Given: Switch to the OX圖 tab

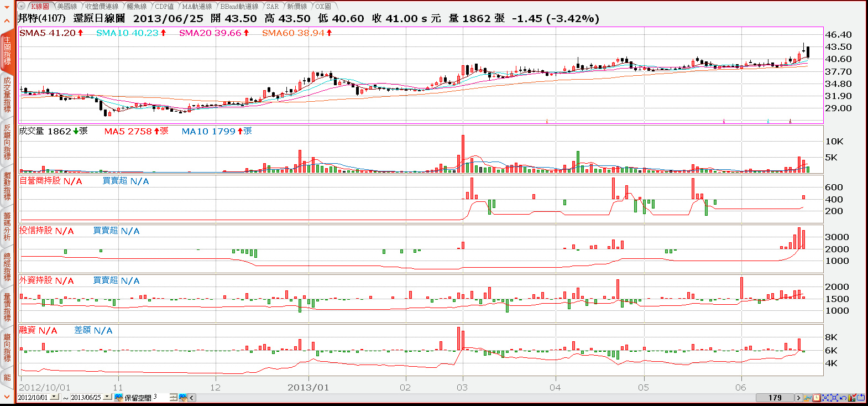Looking at the screenshot, I should pyautogui.click(x=323, y=7).
